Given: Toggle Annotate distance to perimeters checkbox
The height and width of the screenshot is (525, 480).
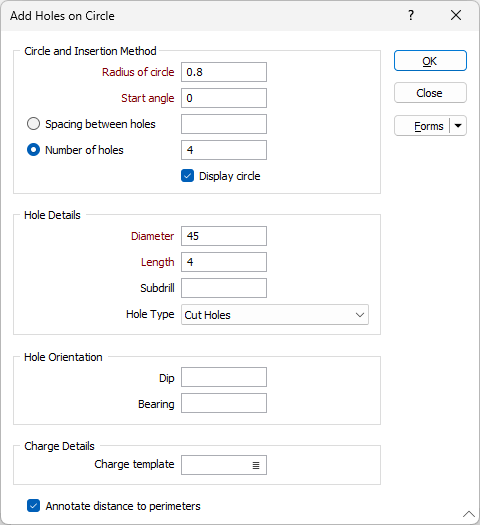Looking at the screenshot, I should 33,506.
